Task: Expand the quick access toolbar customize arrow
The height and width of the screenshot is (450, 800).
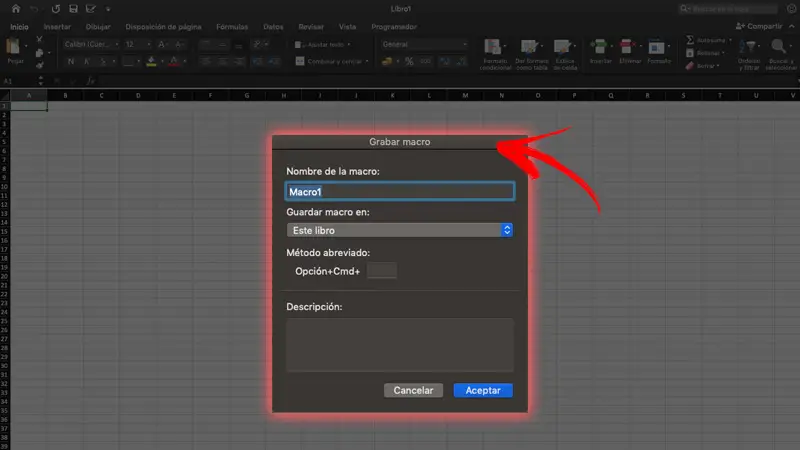Action: [108, 9]
